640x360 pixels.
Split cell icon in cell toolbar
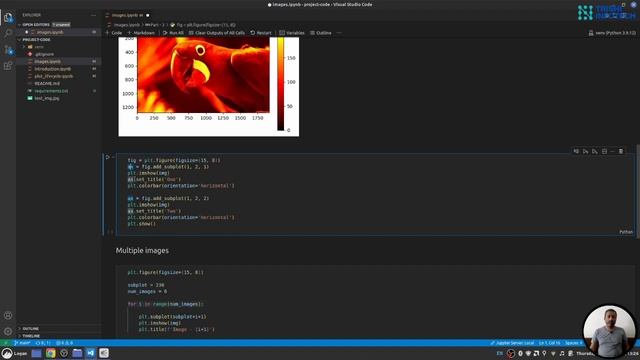point(604,151)
